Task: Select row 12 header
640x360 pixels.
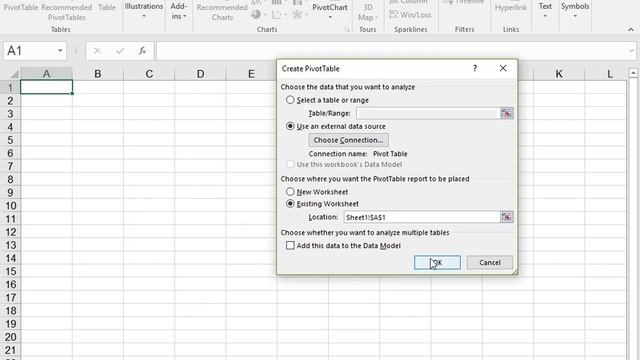Action: [x=10, y=232]
